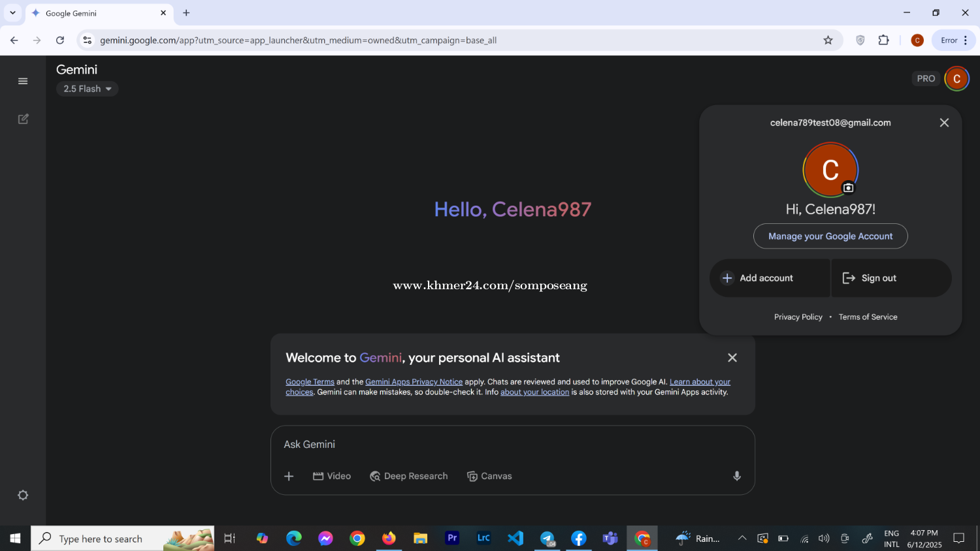Click the PRO badge

coord(926,78)
